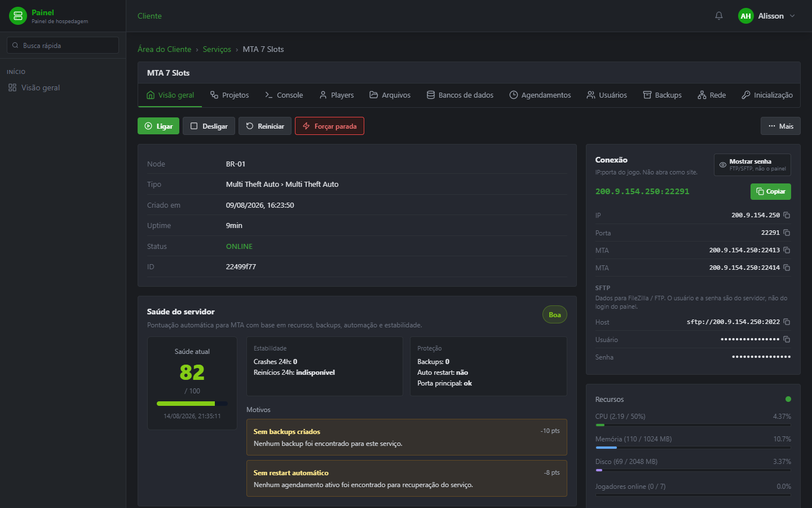Image resolution: width=812 pixels, height=508 pixels.
Task: Toggle Mostrar senha eye button
Action: (x=752, y=165)
